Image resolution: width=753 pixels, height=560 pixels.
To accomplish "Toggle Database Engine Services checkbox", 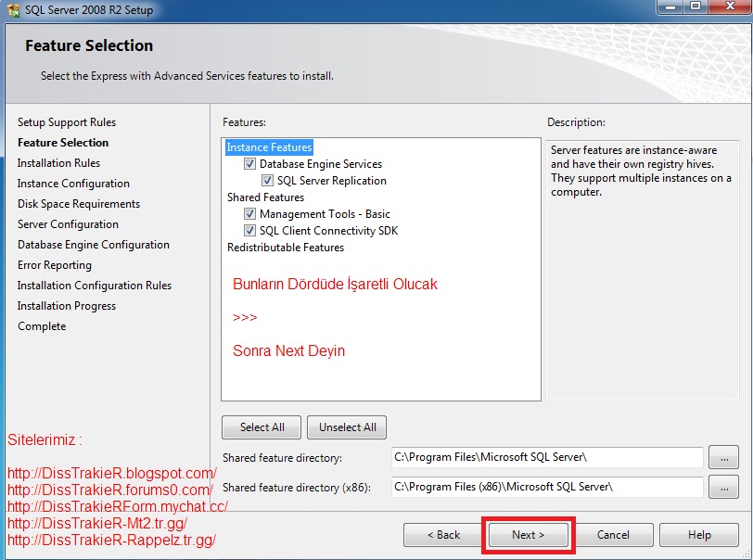I will [x=249, y=164].
